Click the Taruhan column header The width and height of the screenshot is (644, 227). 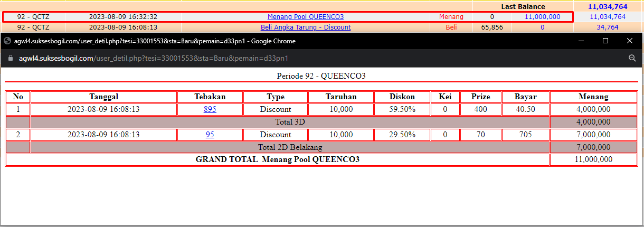pos(341,97)
